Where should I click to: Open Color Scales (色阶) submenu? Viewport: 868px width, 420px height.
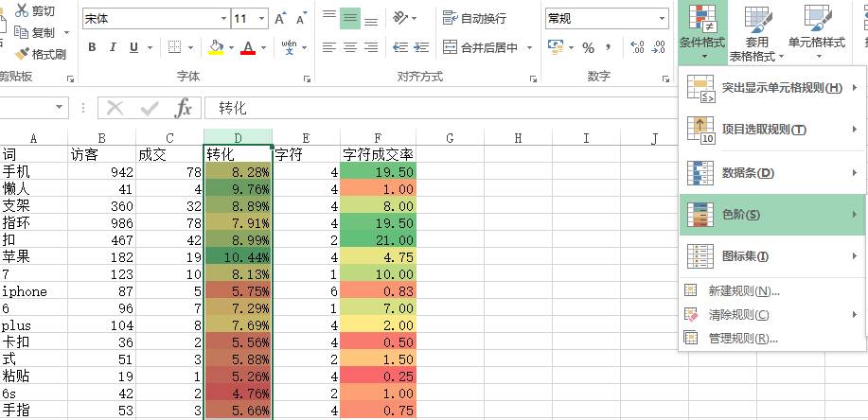[x=771, y=215]
